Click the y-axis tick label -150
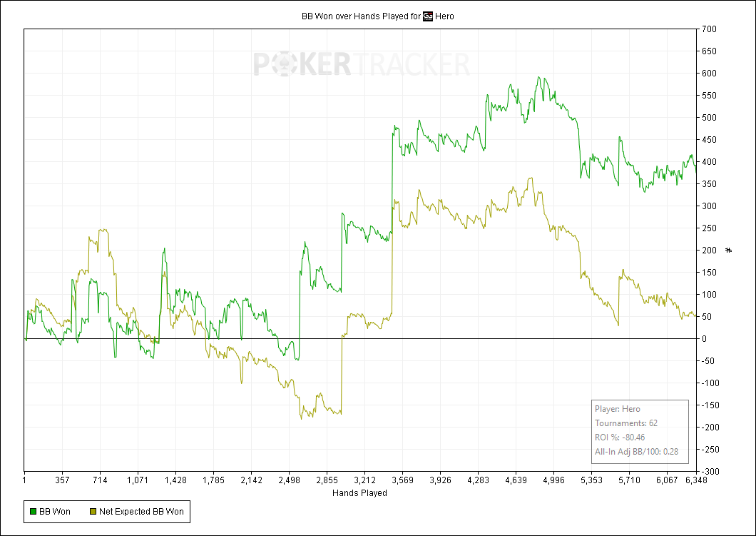This screenshot has height=536, width=756. point(710,405)
